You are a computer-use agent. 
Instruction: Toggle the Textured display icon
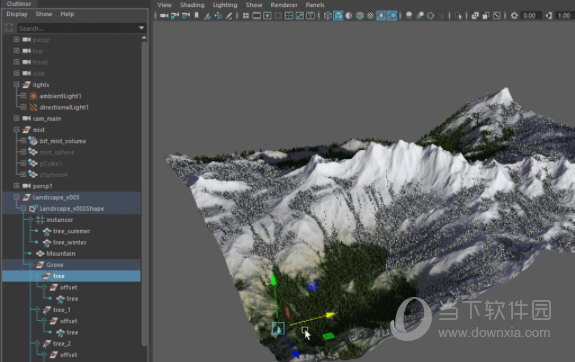[370, 15]
